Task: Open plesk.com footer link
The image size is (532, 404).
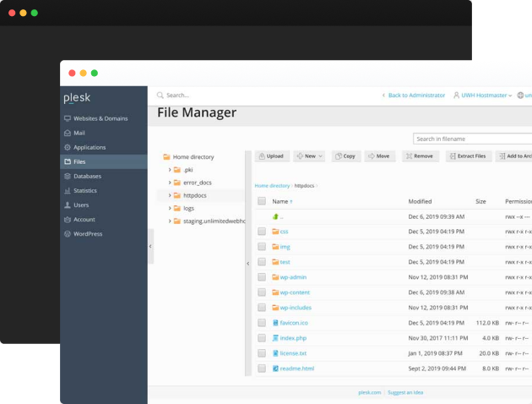Action: pos(370,392)
